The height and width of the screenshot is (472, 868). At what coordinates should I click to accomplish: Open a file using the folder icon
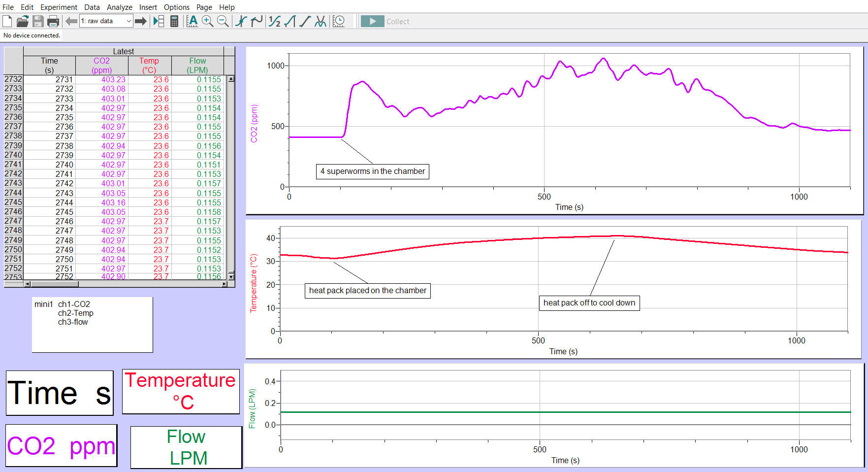tap(23, 21)
